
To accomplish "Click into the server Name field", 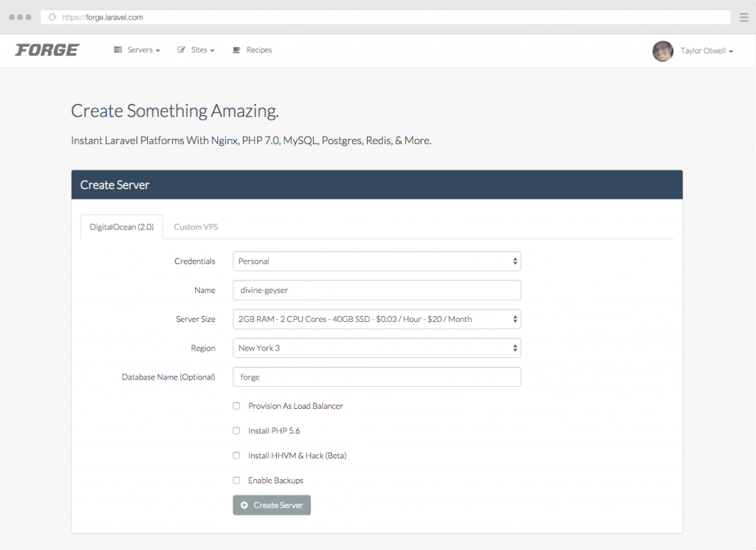I will pyautogui.click(x=377, y=290).
